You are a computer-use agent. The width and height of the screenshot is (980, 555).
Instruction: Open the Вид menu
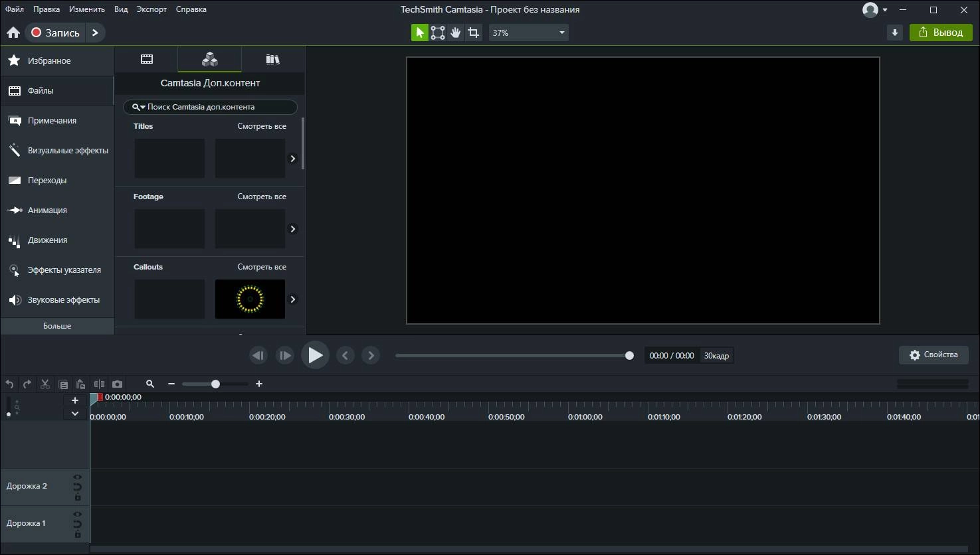[121, 9]
